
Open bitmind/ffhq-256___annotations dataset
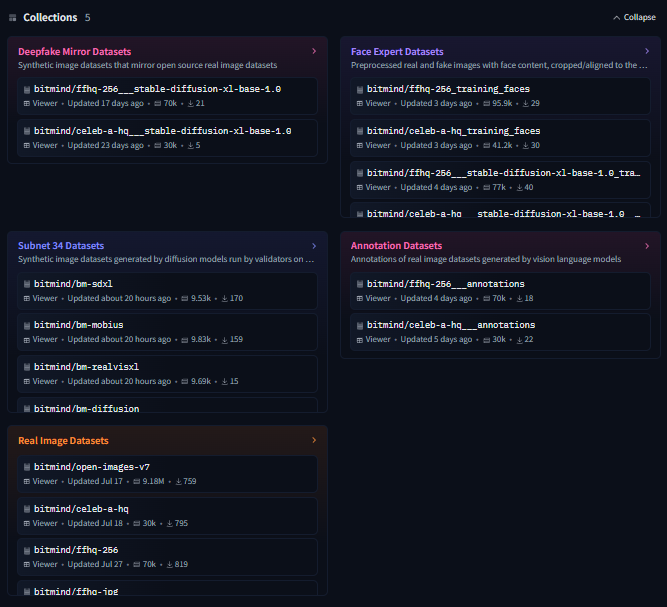[x=500, y=291]
